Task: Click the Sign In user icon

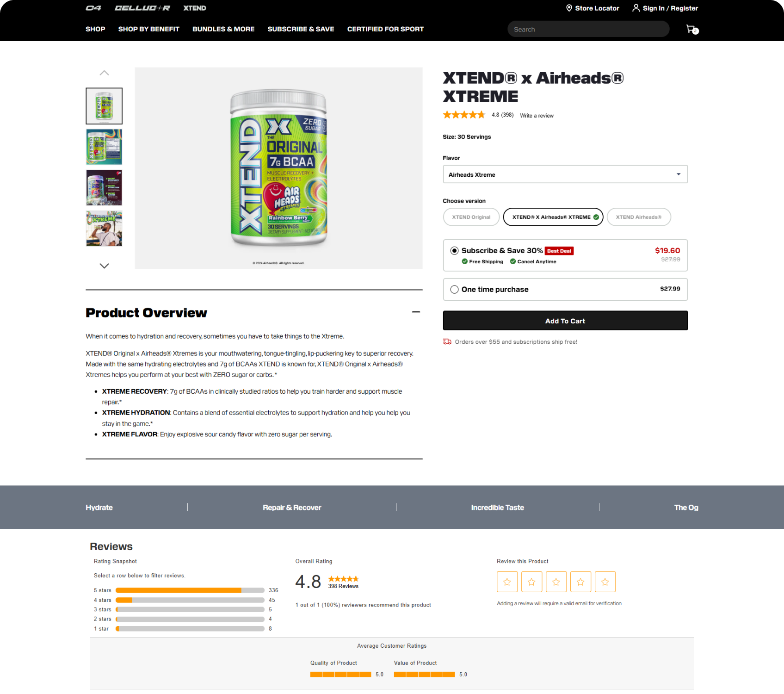Action: tap(636, 8)
